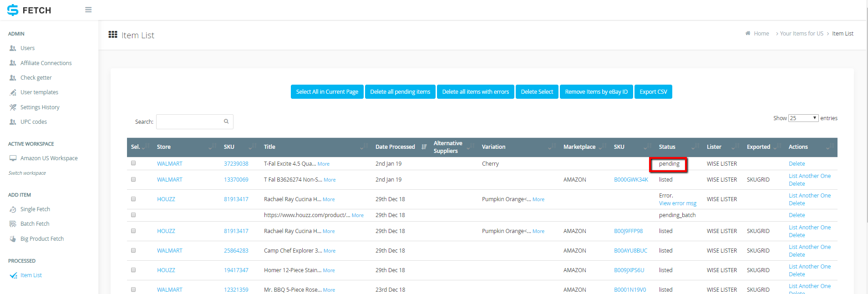Screen dimensions: 868x294
Task: Sort the table by Marketplace column
Action: tap(585, 147)
